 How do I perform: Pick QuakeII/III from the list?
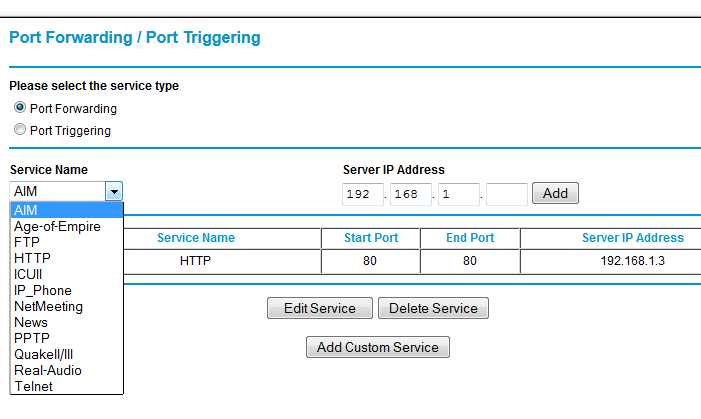[67, 355]
